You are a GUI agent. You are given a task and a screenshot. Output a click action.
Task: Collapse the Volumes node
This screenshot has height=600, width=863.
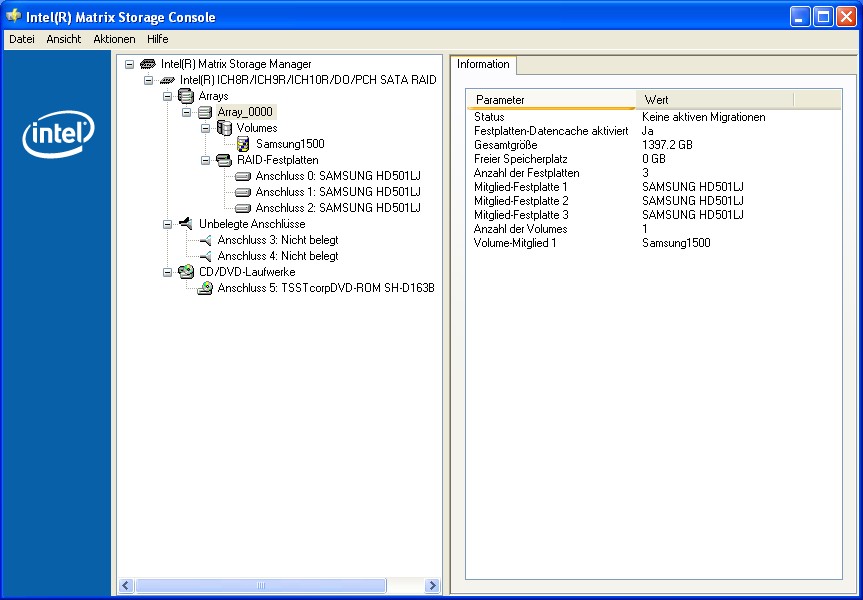coord(205,128)
